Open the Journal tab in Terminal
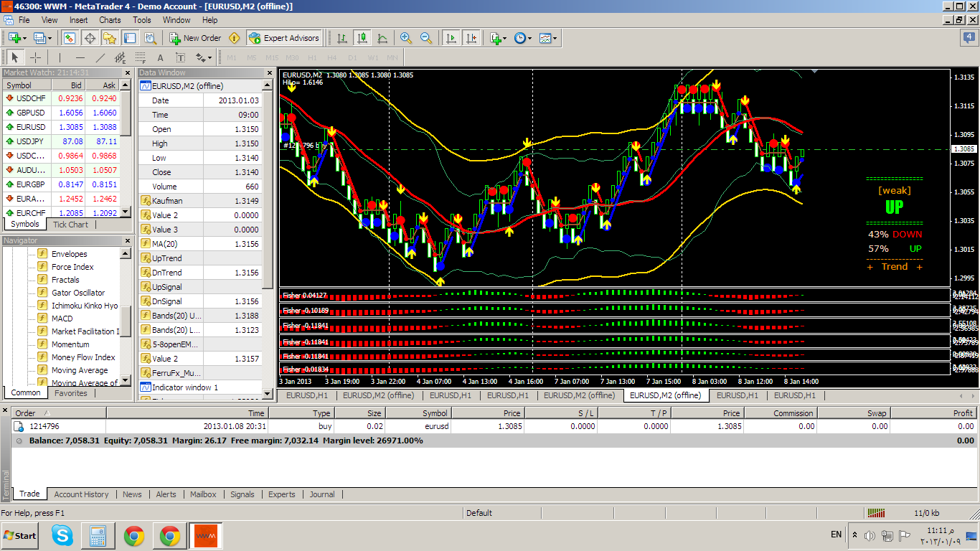 click(322, 494)
